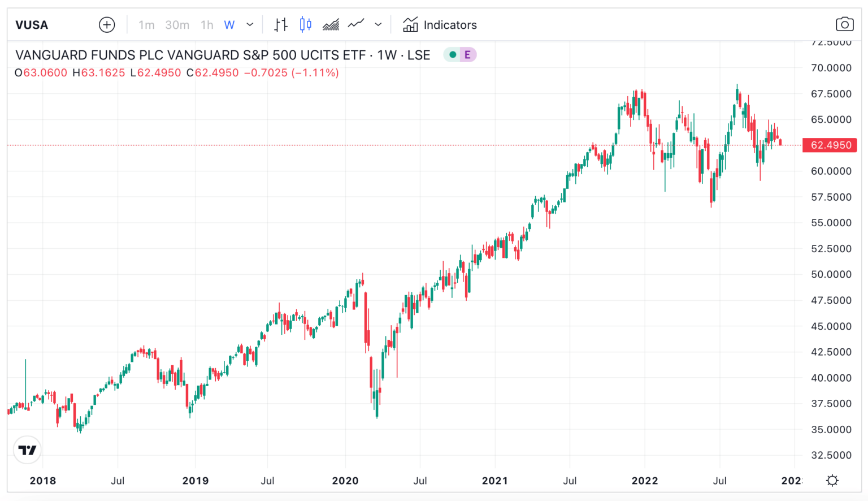Click the compare/add symbol plus icon

pos(107,24)
